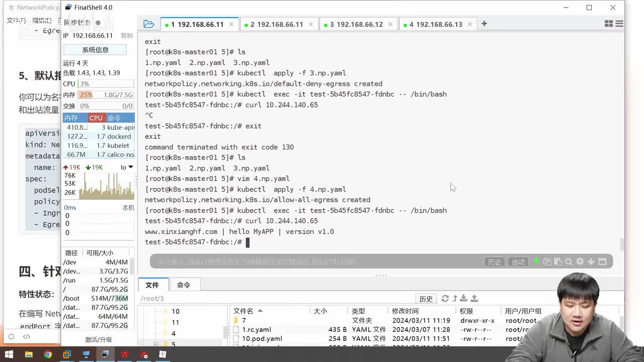Click the green lightning quick-command icon
This screenshot has height=362, width=644.
click(x=536, y=261)
